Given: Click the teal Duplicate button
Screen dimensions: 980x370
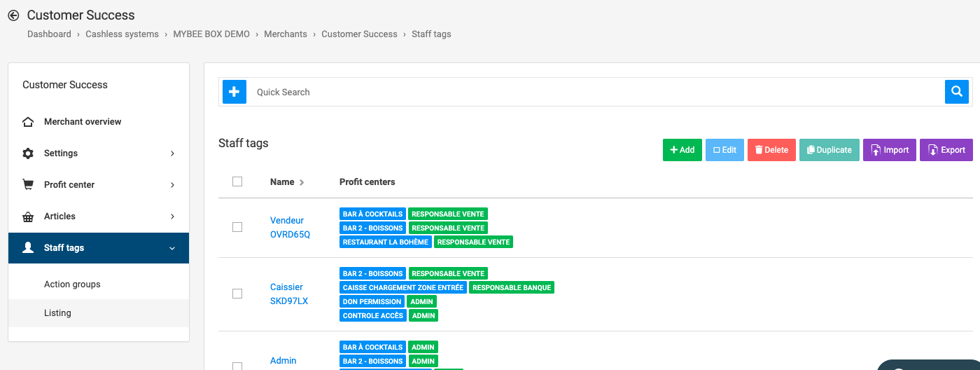Looking at the screenshot, I should (829, 150).
